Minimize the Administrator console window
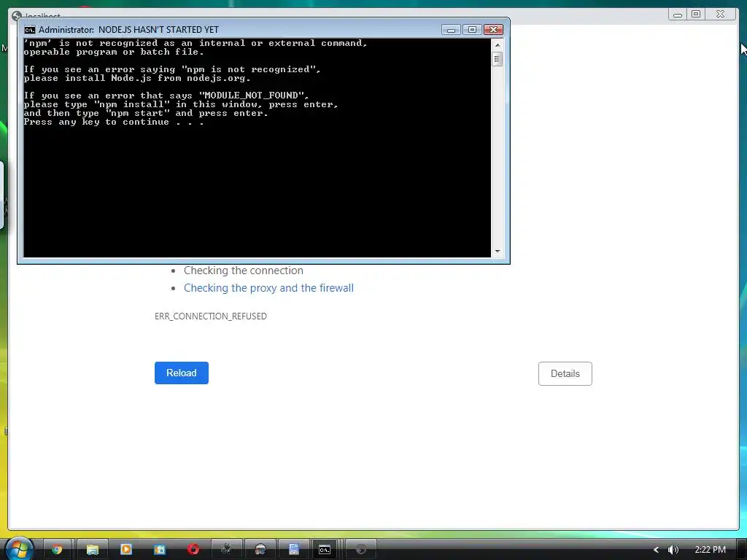 [451, 29]
